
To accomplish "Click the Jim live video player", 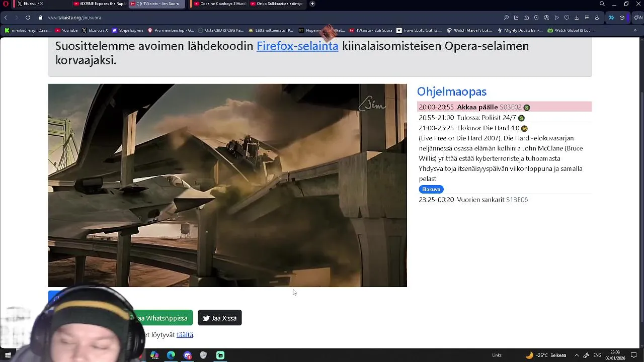I will click(x=227, y=185).
